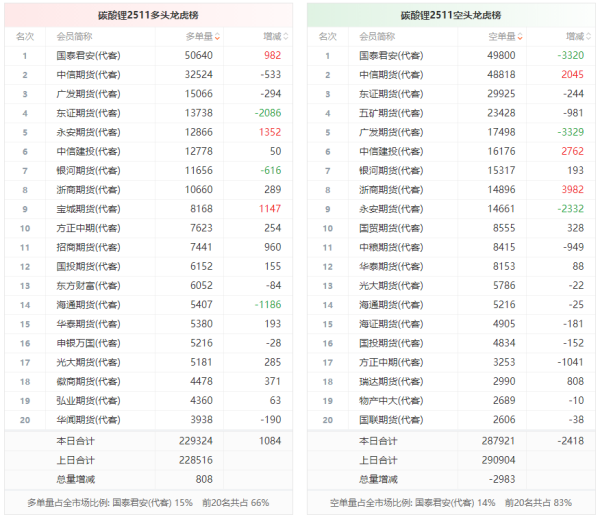
Task: Select 银河期货(代客) in long table
Action: 88,171
